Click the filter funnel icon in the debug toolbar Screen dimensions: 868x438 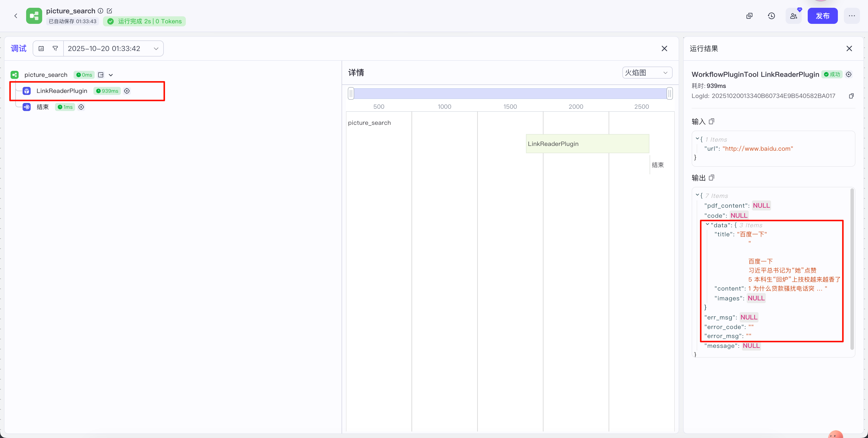(x=55, y=48)
